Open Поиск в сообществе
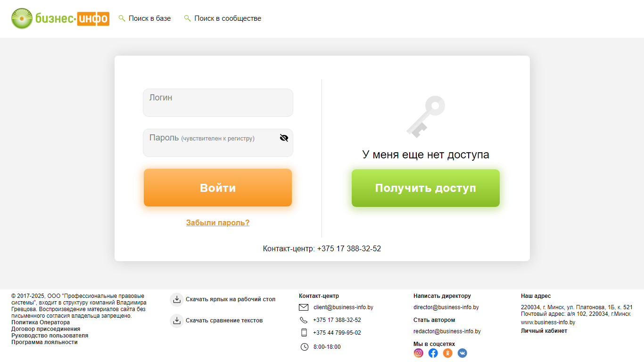Viewport: 644px width, 362px height. point(228,18)
